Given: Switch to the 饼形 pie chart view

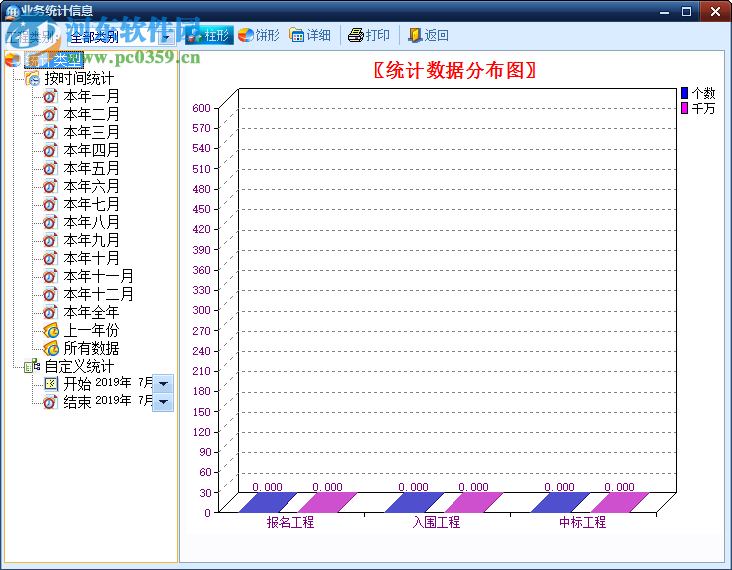Looking at the screenshot, I should pyautogui.click(x=259, y=35).
